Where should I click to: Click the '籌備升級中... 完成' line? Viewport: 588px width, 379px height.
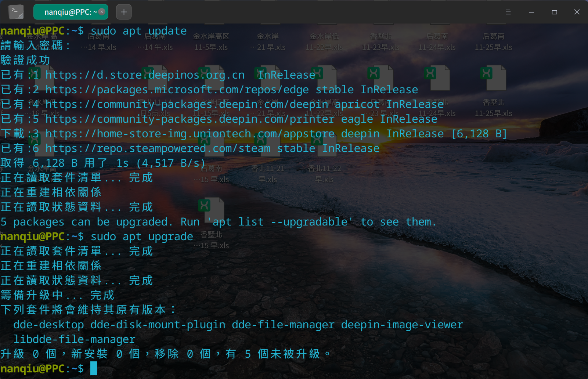pos(58,295)
